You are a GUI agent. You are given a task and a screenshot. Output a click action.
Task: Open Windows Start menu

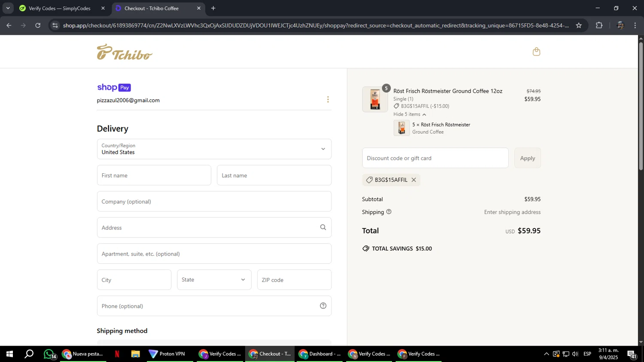click(x=9, y=354)
